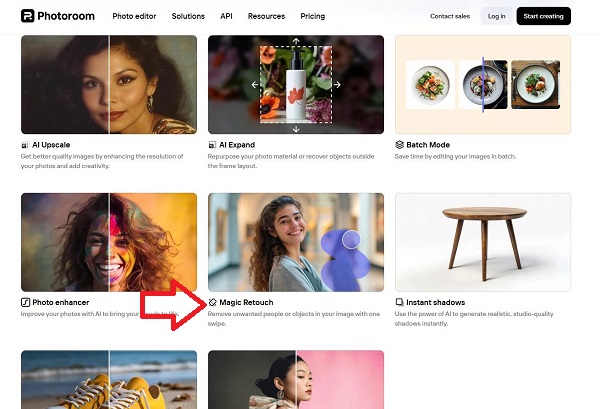The height and width of the screenshot is (409, 600).
Task: Click the AI Upscale icon
Action: tap(25, 145)
